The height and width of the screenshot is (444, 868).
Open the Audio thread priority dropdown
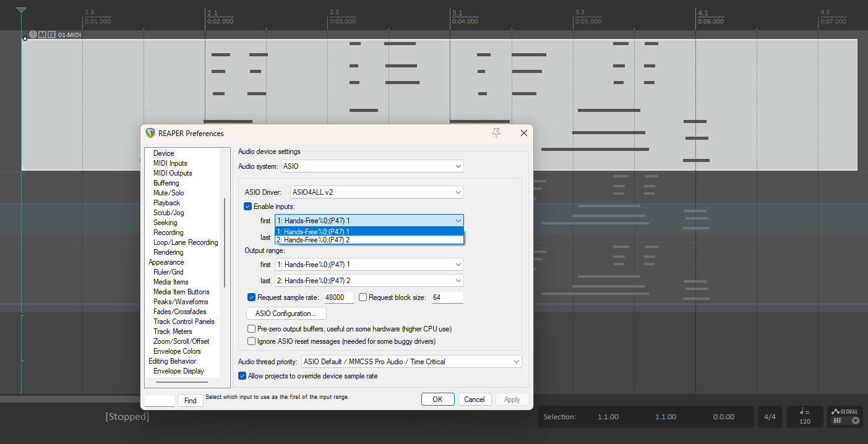click(x=411, y=362)
